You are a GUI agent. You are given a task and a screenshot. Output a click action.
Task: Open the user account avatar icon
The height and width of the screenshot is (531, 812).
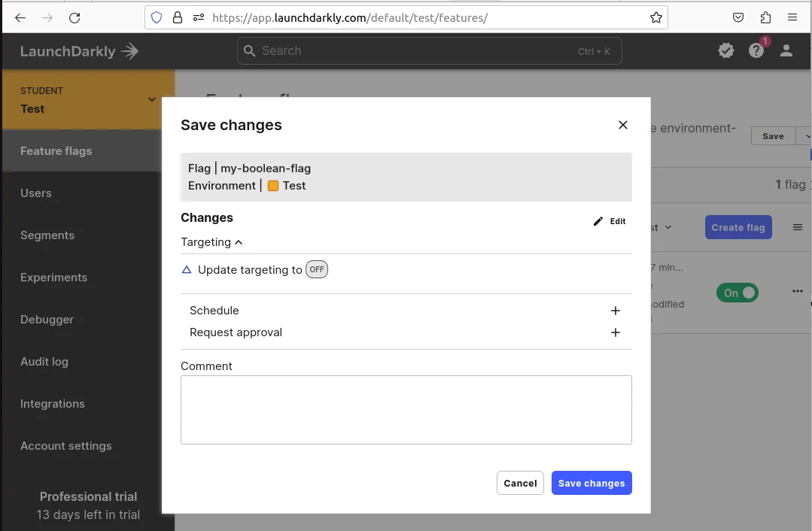pos(786,50)
